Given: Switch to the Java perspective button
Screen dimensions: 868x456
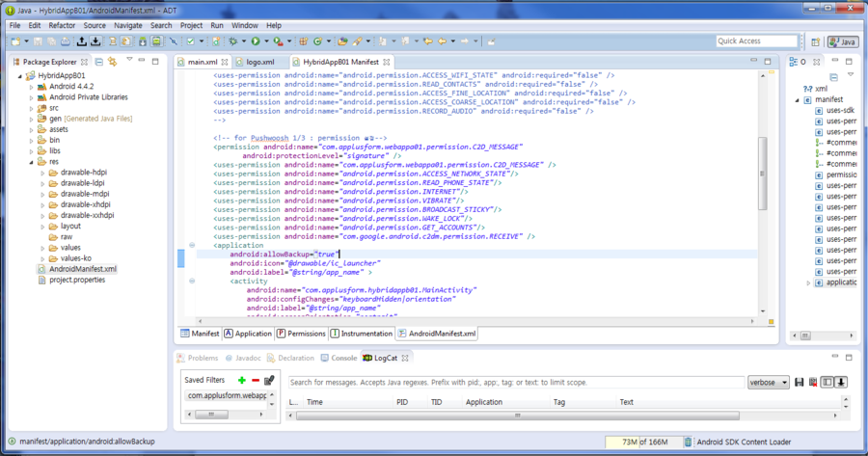Looking at the screenshot, I should pyautogui.click(x=843, y=41).
